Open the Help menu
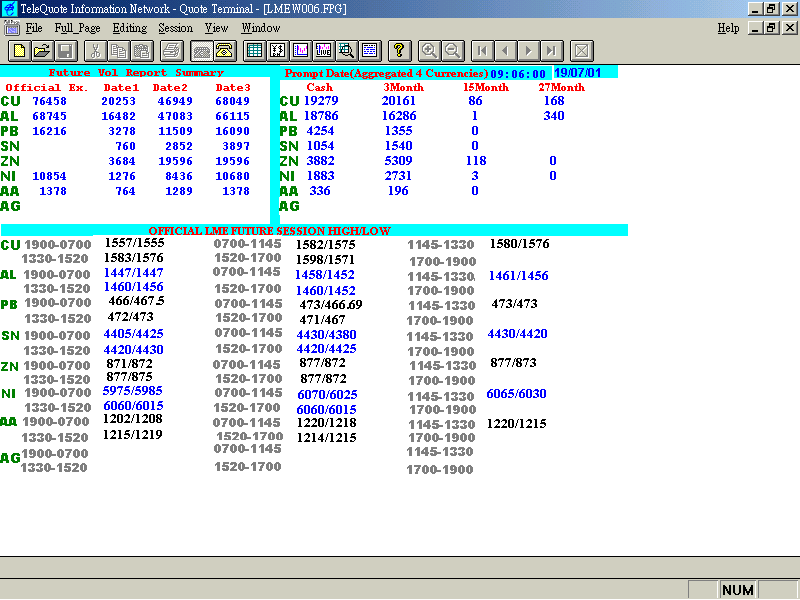800x600 pixels. coord(728,28)
